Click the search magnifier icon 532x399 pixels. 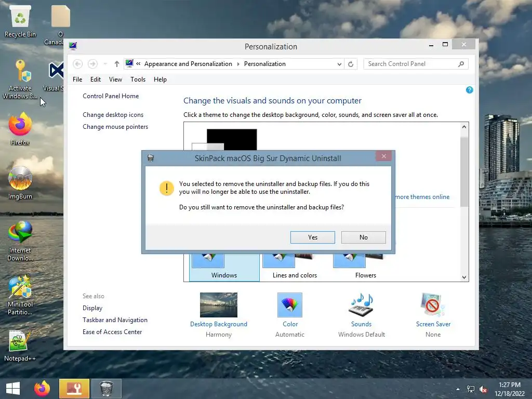(x=461, y=64)
